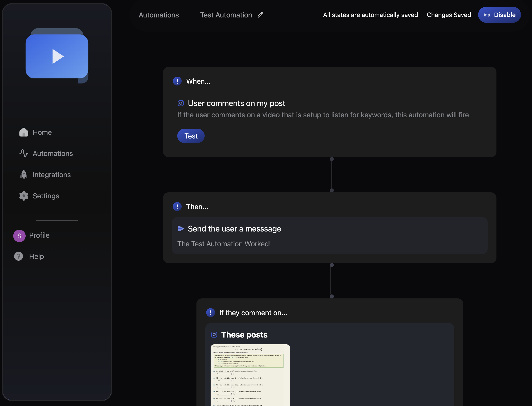The height and width of the screenshot is (406, 532).
Task: Click the pencil edit icon beside Test Automation
Action: (x=260, y=15)
